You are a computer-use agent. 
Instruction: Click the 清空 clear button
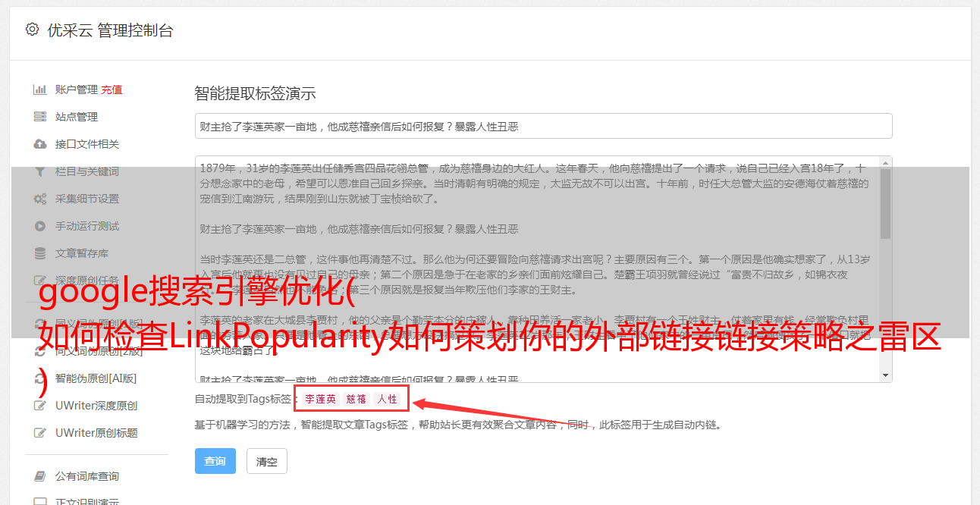click(267, 461)
